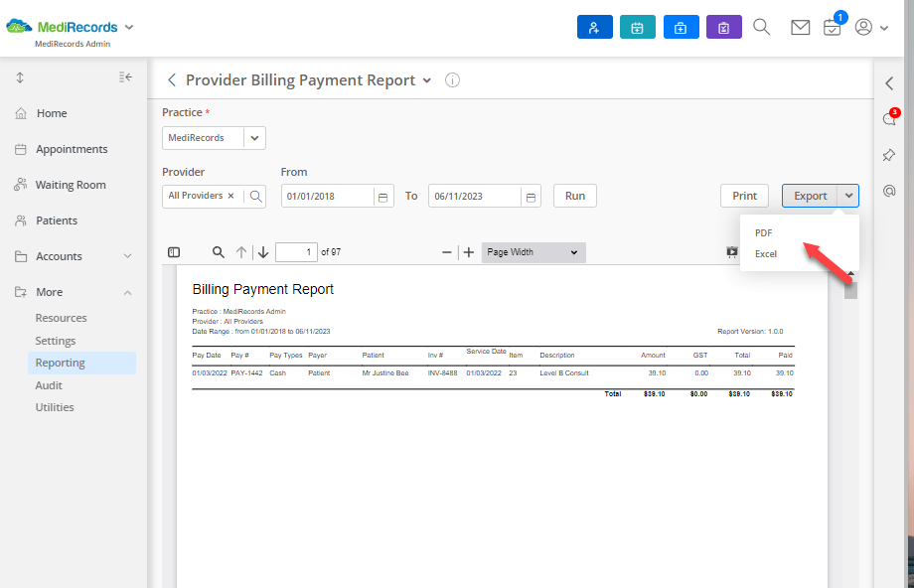
Task: Click the Run button to generate the report
Action: pyautogui.click(x=574, y=196)
